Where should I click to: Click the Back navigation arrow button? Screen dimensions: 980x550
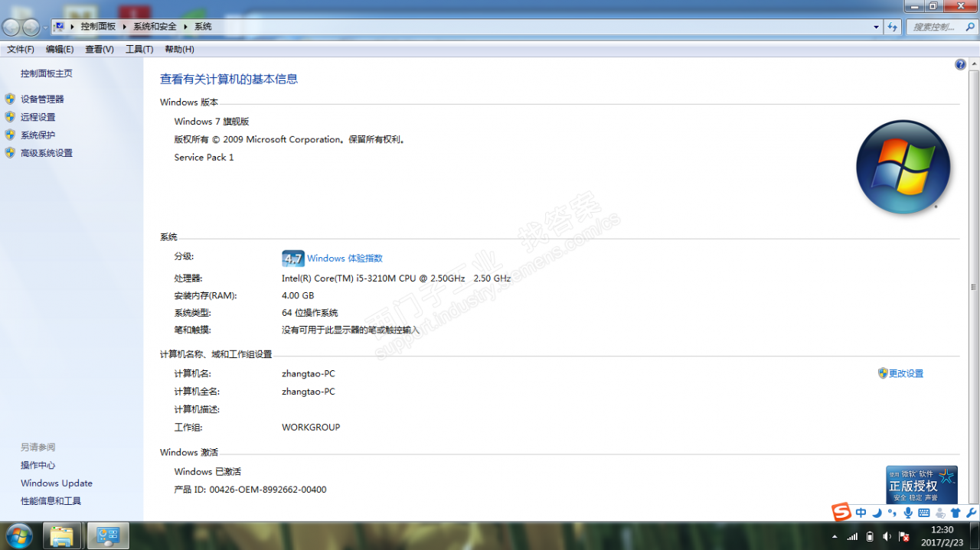(11, 28)
